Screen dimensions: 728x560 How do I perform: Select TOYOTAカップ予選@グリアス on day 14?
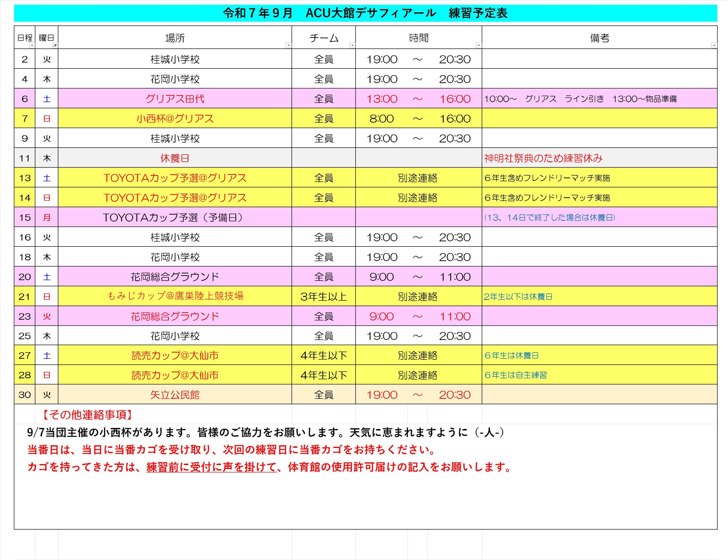point(175,198)
